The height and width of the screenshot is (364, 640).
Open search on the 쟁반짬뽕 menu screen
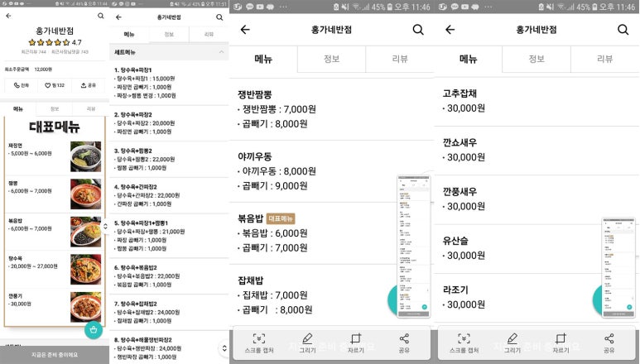click(418, 29)
